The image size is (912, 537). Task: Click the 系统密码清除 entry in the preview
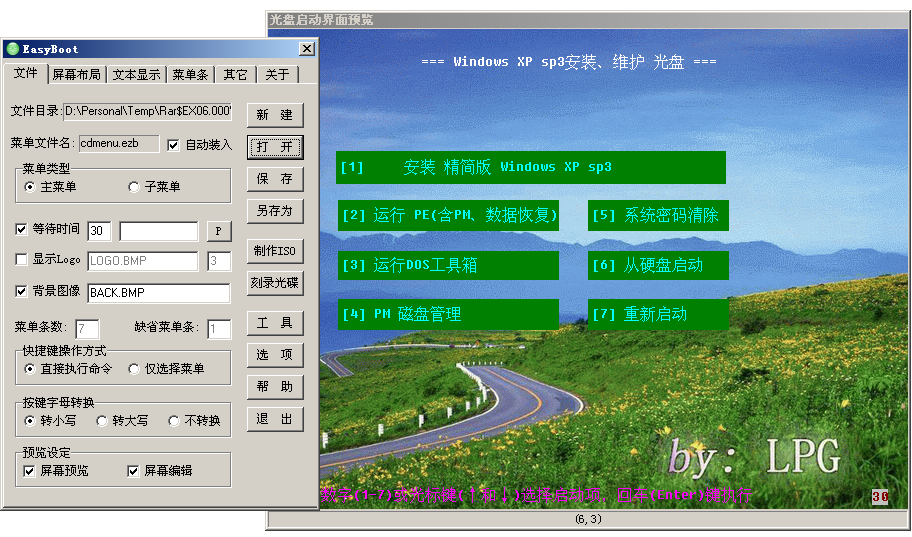point(657,215)
